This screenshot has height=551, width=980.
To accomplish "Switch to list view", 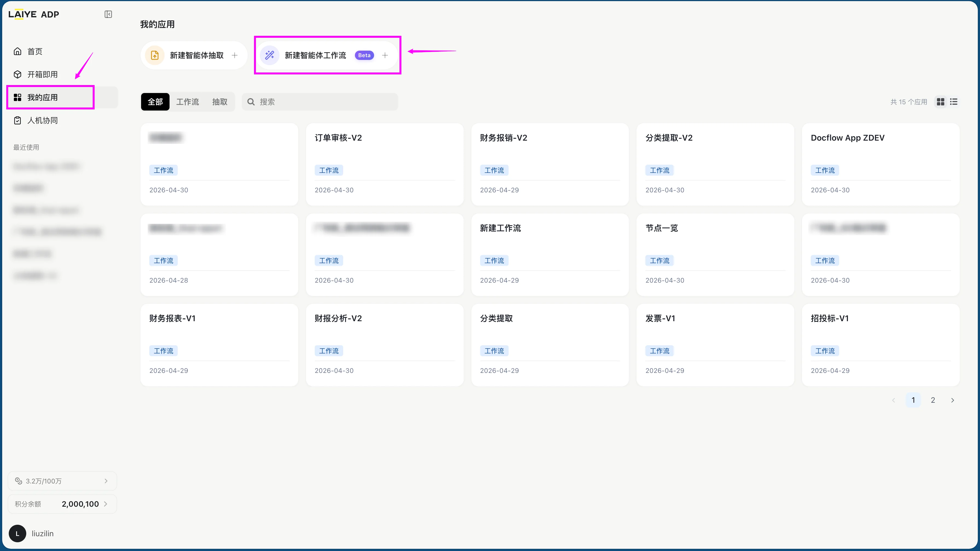I will point(954,102).
